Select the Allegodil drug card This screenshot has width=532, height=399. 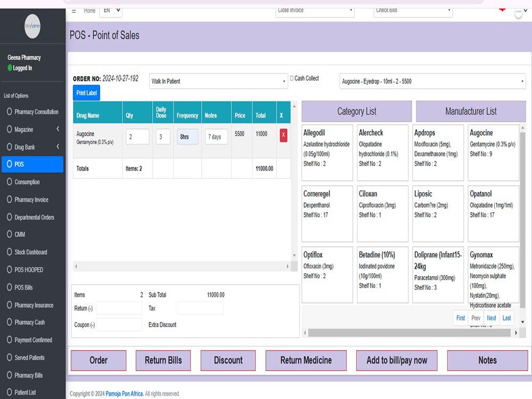coord(327,153)
